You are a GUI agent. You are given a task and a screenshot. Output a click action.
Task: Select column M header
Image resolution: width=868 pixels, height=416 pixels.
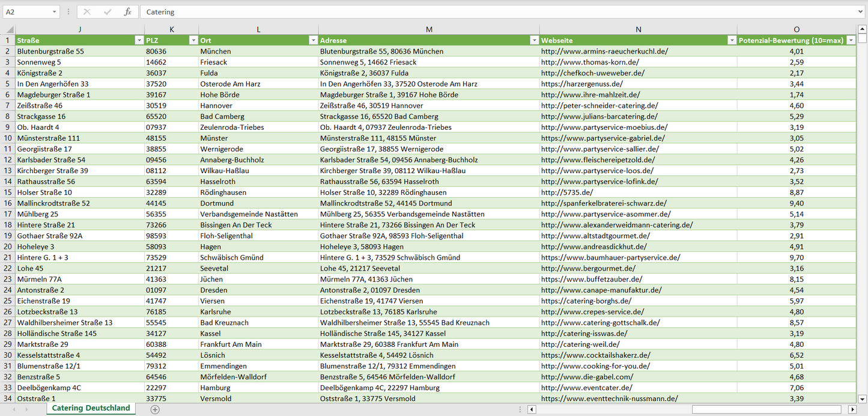click(428, 29)
